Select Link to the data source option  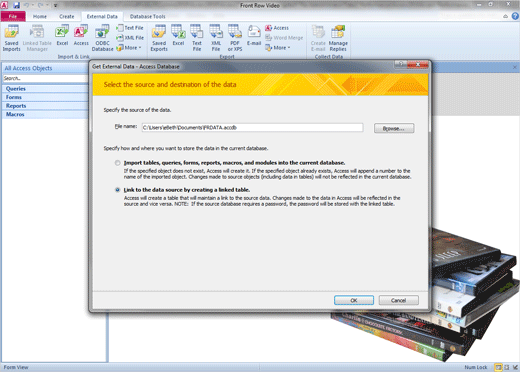(117, 190)
